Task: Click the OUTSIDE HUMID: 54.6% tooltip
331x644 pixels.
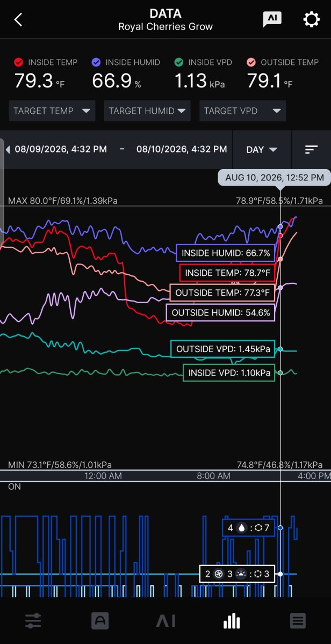Action: (220, 312)
